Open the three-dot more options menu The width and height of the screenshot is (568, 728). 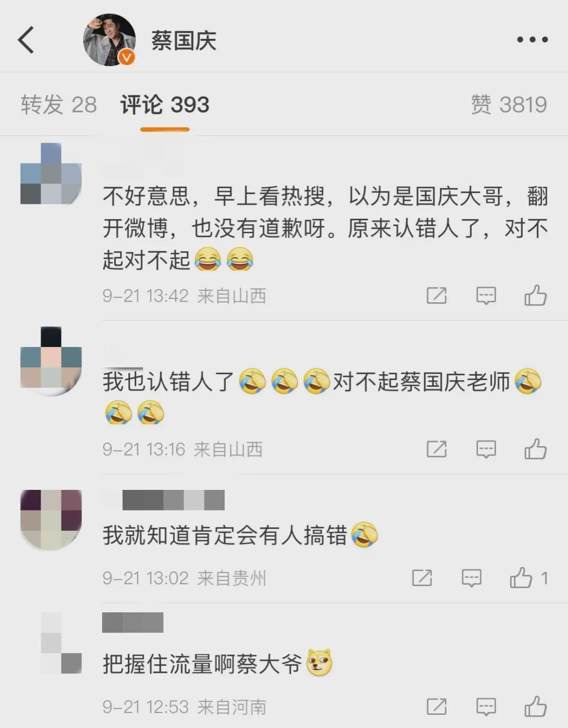pos(532,39)
